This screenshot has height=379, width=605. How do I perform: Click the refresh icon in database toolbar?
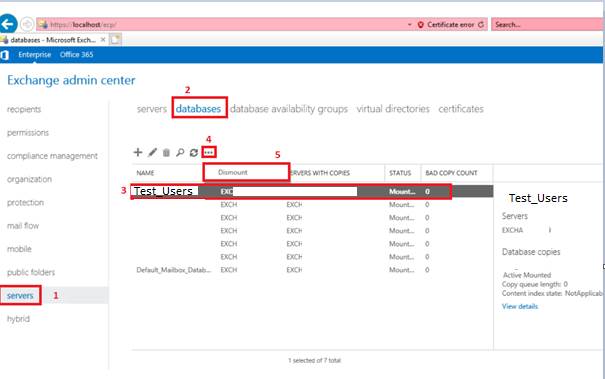pyautogui.click(x=194, y=152)
